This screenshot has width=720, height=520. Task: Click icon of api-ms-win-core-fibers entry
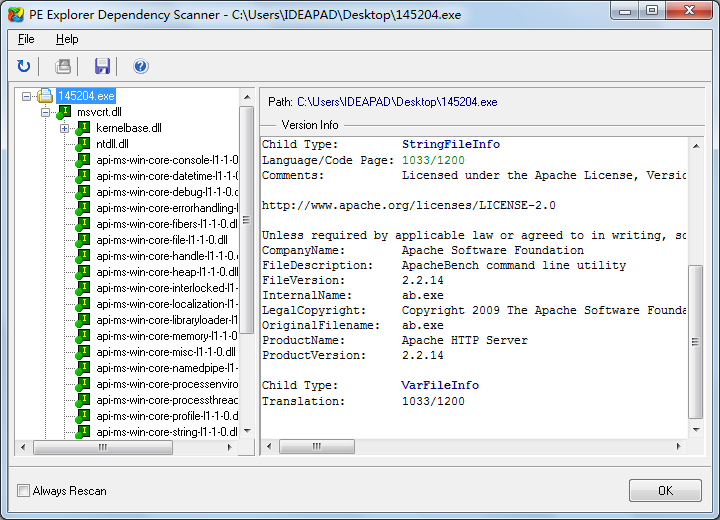tap(83, 224)
